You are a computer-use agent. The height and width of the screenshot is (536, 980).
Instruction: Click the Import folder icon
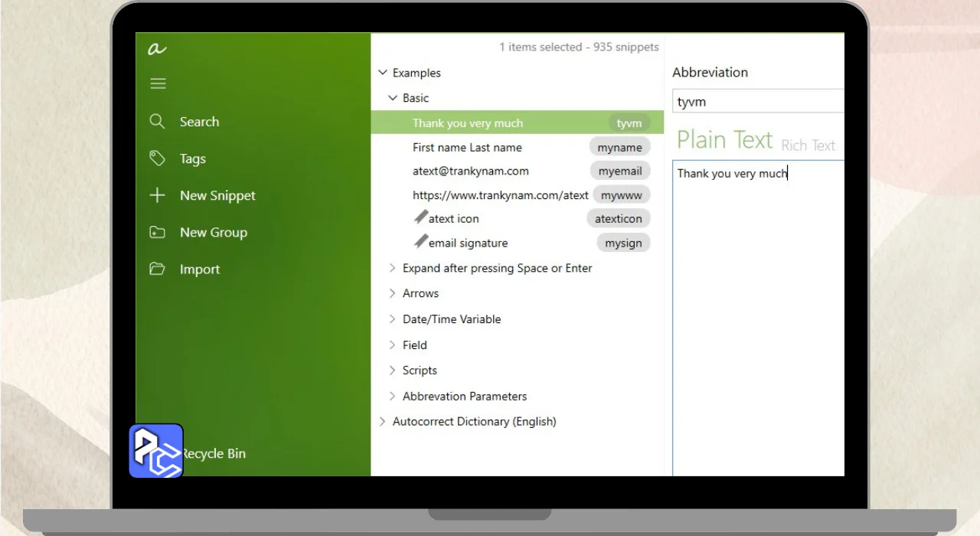[x=157, y=269]
